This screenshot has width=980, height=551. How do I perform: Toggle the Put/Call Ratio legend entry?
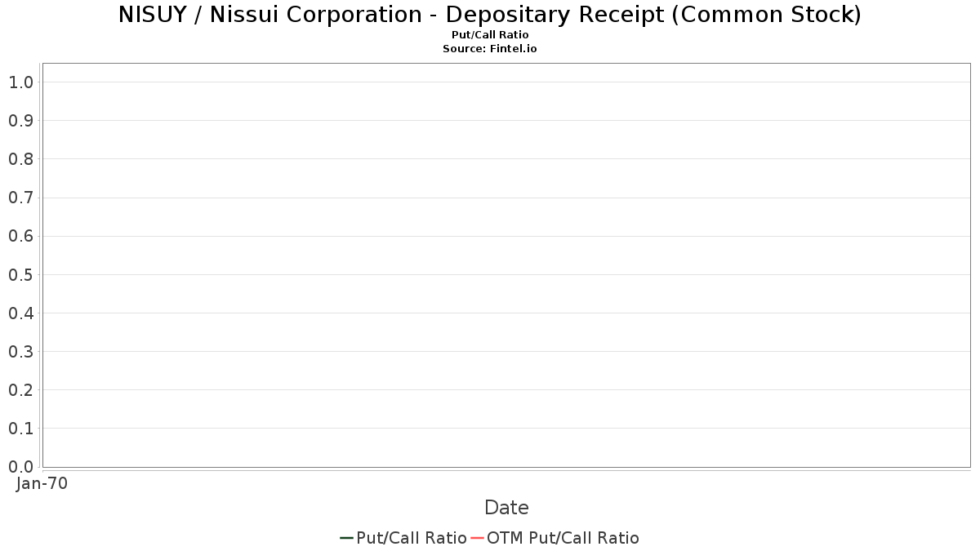411,538
